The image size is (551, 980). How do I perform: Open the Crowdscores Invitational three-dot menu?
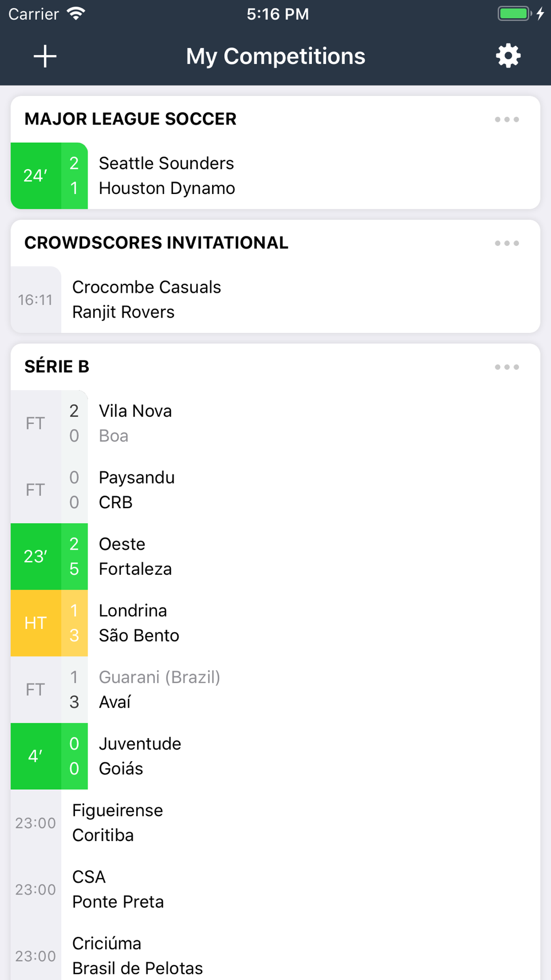pyautogui.click(x=506, y=243)
